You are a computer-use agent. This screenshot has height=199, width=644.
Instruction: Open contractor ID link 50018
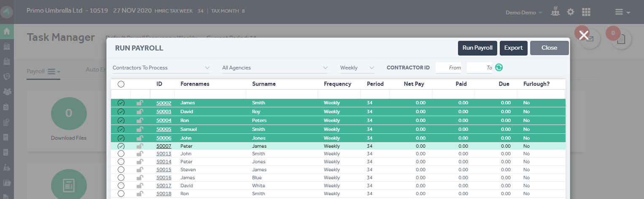pyautogui.click(x=164, y=194)
